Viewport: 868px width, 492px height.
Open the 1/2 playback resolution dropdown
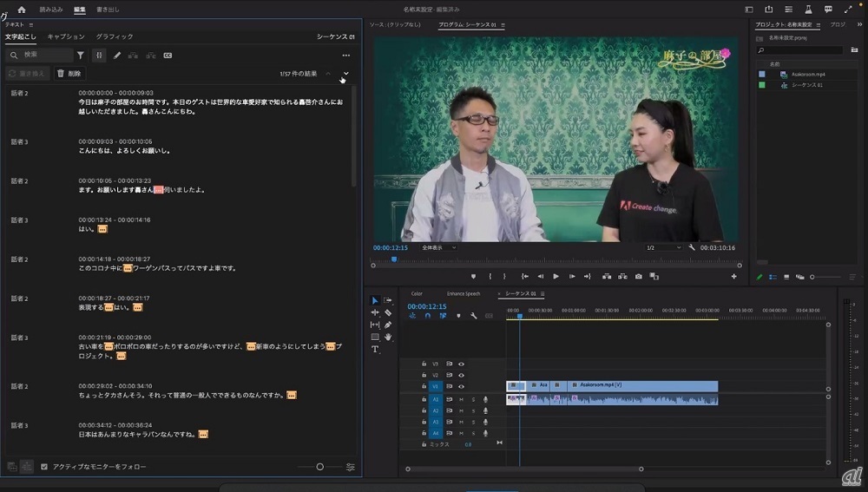(664, 247)
